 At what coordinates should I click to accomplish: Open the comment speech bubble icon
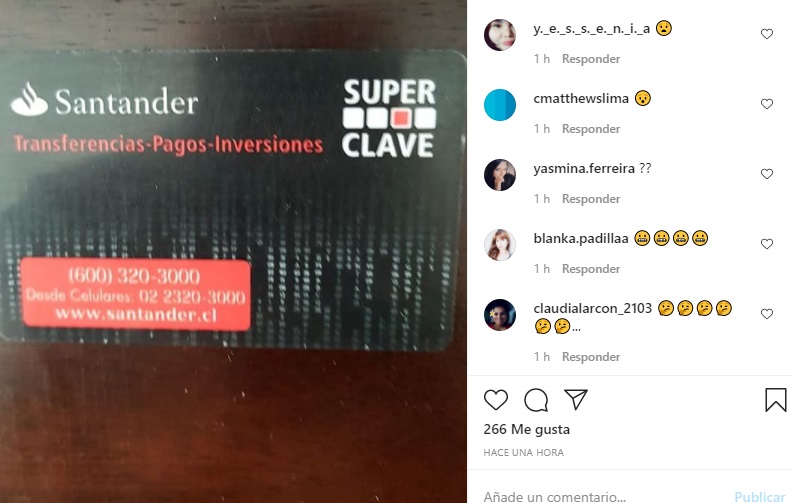point(536,400)
